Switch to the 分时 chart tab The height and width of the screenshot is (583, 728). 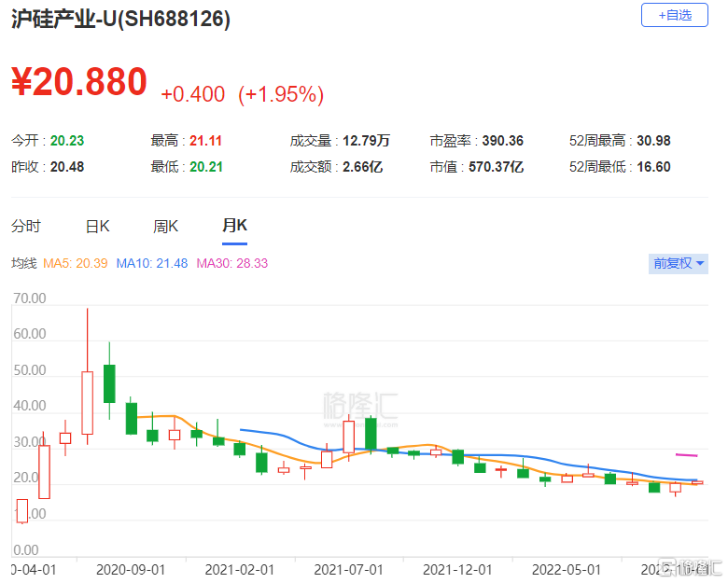click(x=26, y=227)
